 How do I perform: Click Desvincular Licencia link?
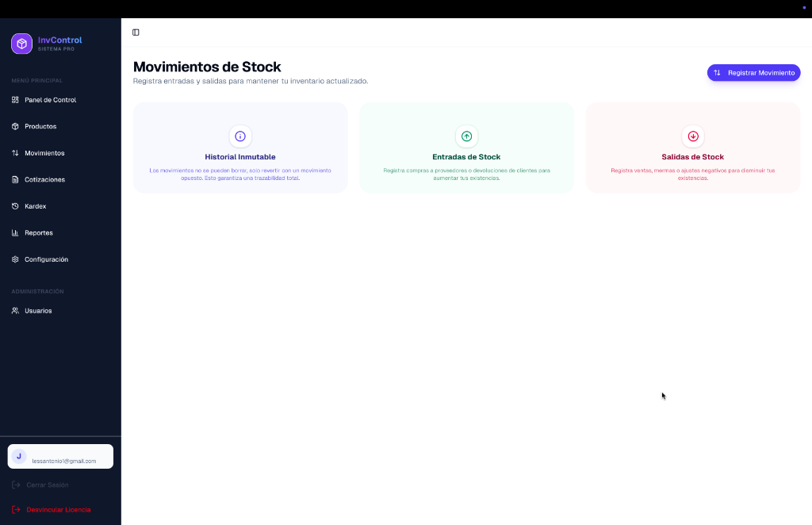(58, 509)
